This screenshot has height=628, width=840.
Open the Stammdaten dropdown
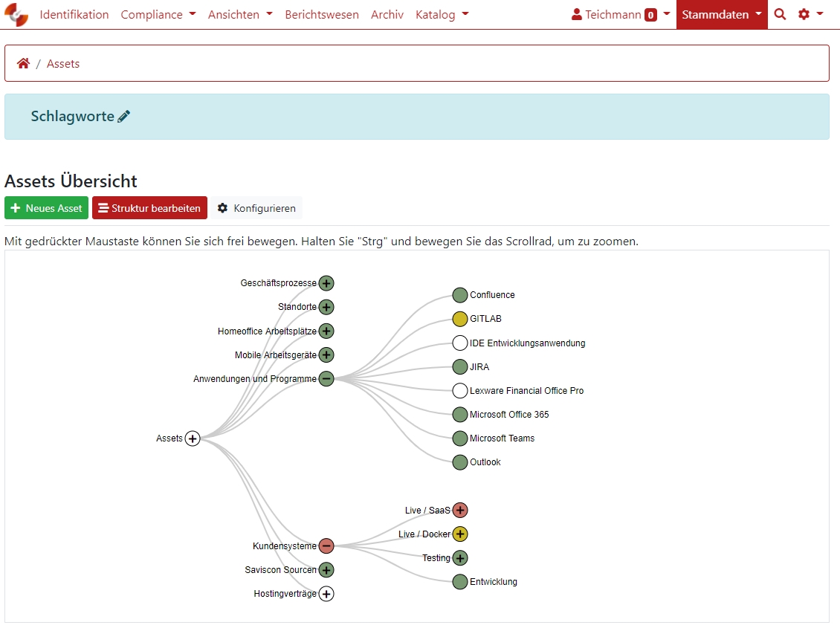click(722, 14)
